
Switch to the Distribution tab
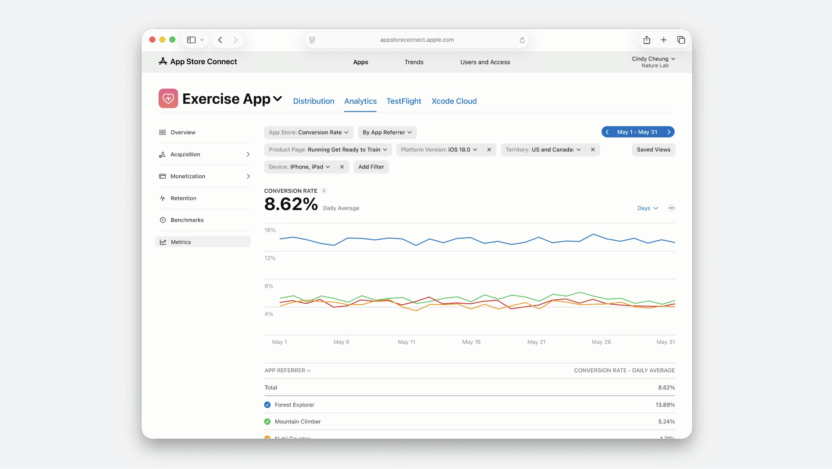(x=314, y=101)
